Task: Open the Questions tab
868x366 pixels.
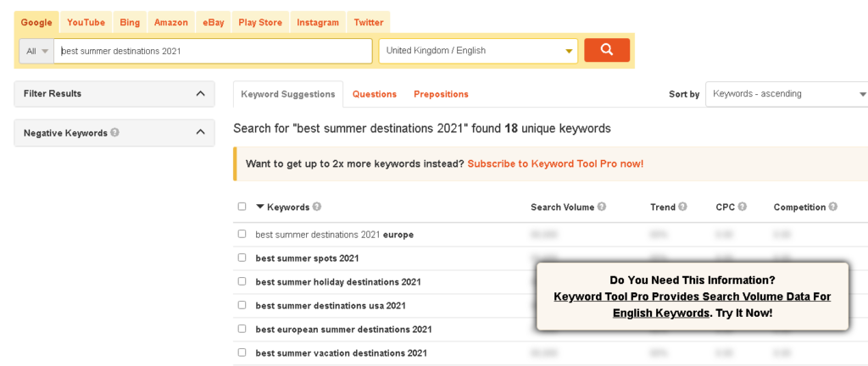Action: [x=375, y=94]
